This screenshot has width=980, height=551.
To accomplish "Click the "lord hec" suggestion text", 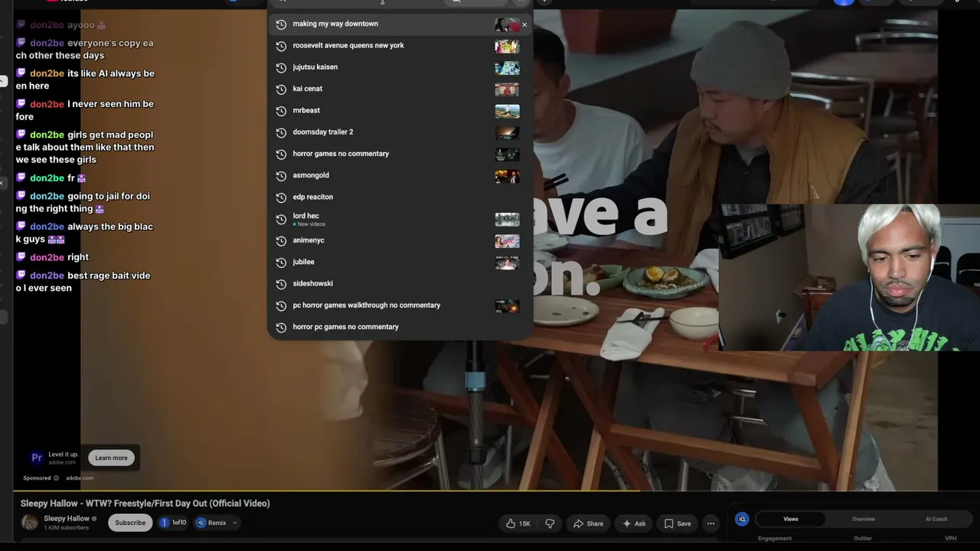I will pyautogui.click(x=305, y=216).
